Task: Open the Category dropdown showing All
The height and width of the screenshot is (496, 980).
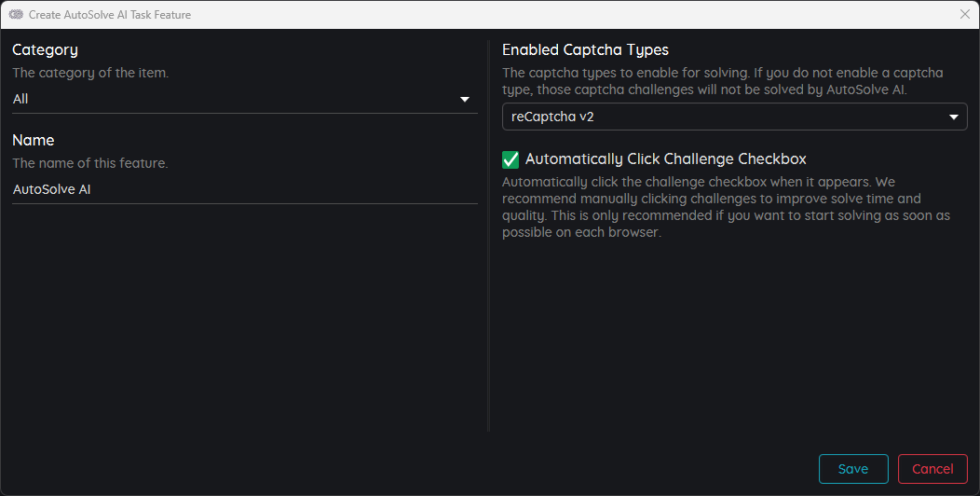Action: click(x=244, y=99)
